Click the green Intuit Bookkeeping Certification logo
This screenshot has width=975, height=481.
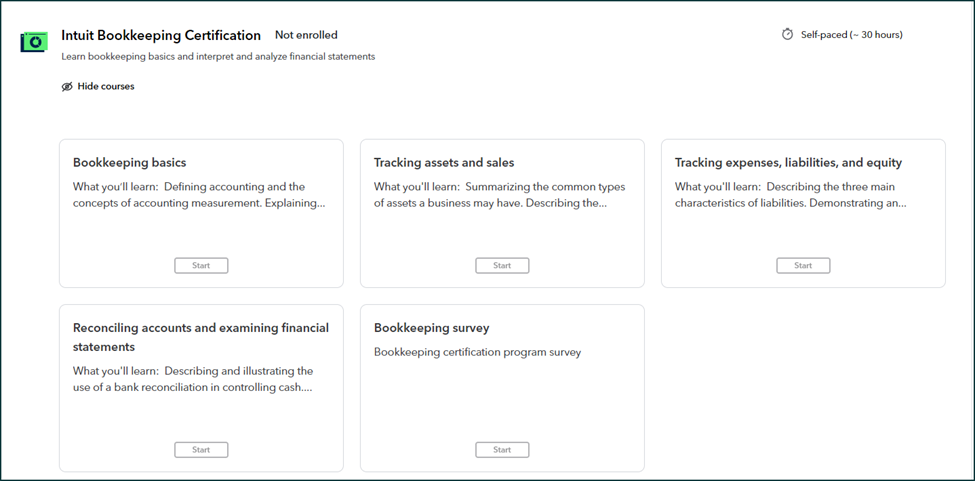(35, 42)
